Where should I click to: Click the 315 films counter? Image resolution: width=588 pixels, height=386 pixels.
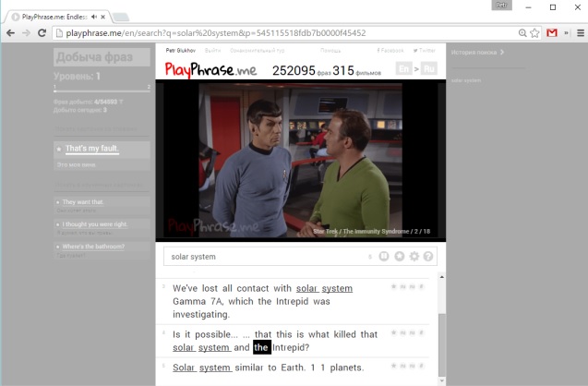pyautogui.click(x=343, y=70)
